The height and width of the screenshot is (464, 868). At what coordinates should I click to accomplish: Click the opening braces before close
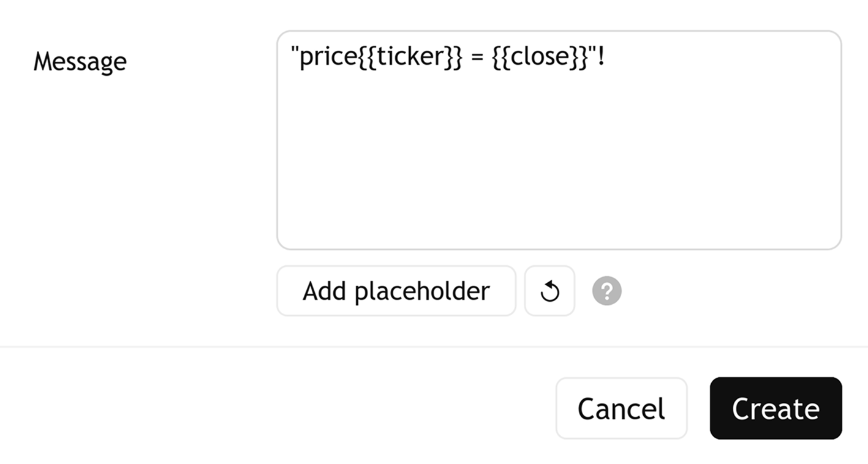click(x=501, y=56)
